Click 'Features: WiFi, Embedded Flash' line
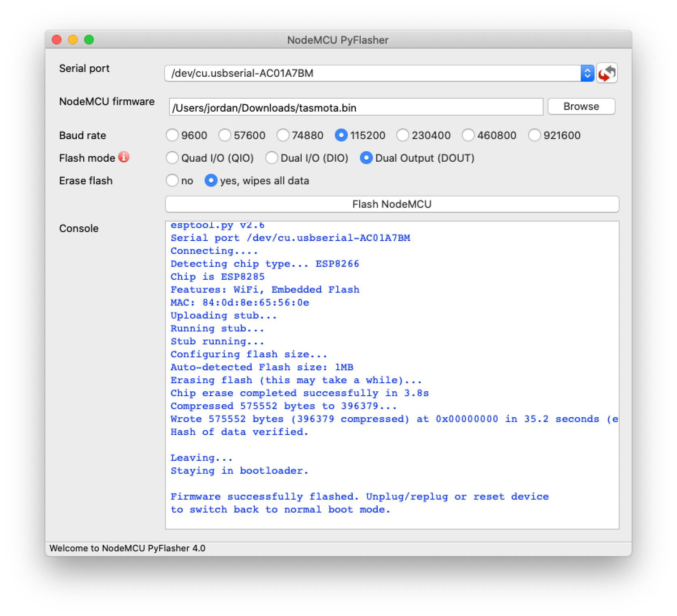677x616 pixels. pos(265,289)
